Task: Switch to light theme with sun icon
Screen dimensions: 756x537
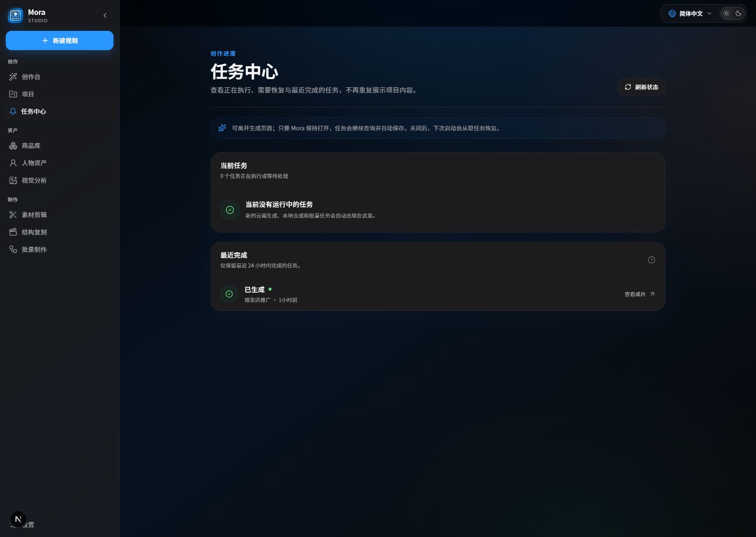Action: [726, 13]
